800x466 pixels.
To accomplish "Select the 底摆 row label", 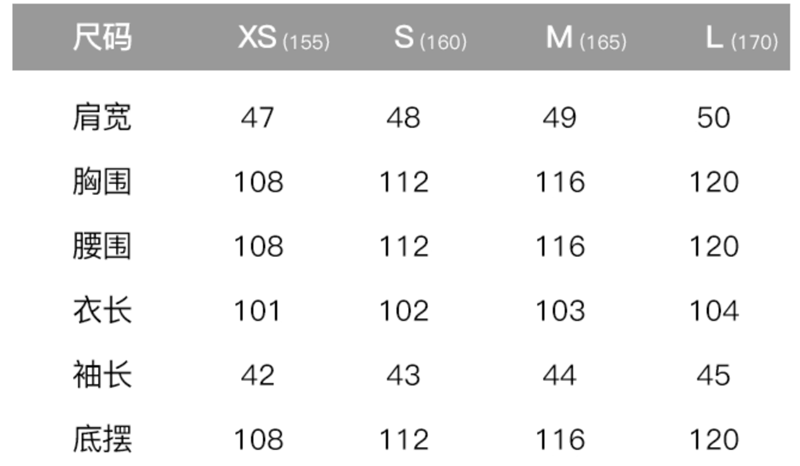I will click(102, 439).
